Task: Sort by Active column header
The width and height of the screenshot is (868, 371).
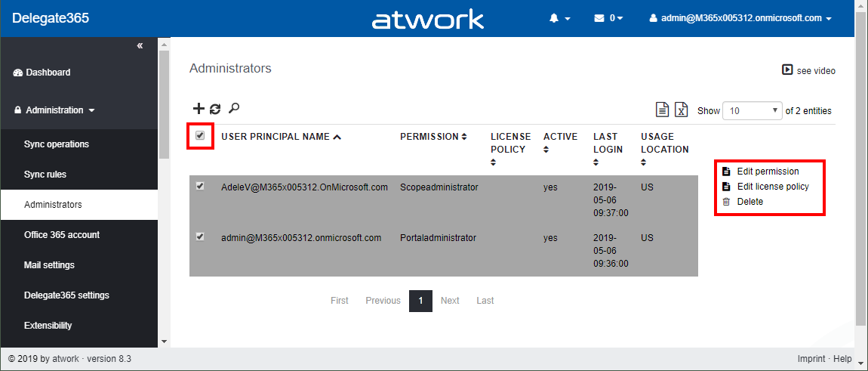Action: click(560, 143)
